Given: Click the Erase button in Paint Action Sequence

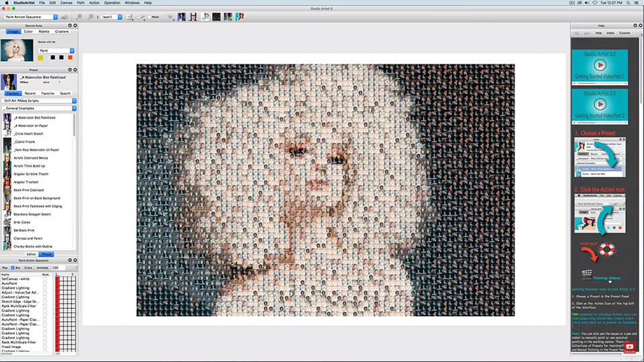Looking at the screenshot, I should (x=28, y=267).
